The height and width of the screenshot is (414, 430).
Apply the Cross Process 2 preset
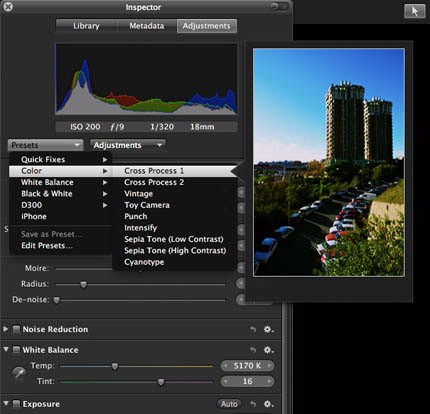(x=174, y=182)
